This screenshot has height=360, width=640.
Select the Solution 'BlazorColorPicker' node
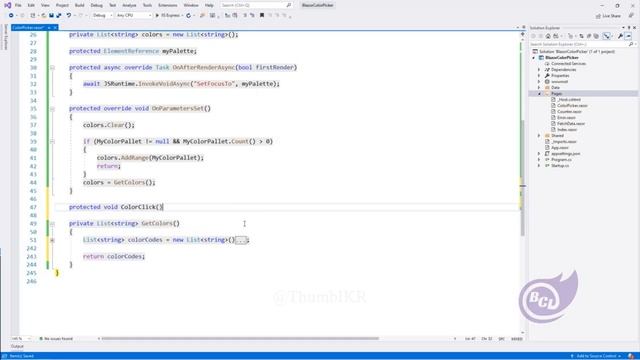click(x=577, y=51)
